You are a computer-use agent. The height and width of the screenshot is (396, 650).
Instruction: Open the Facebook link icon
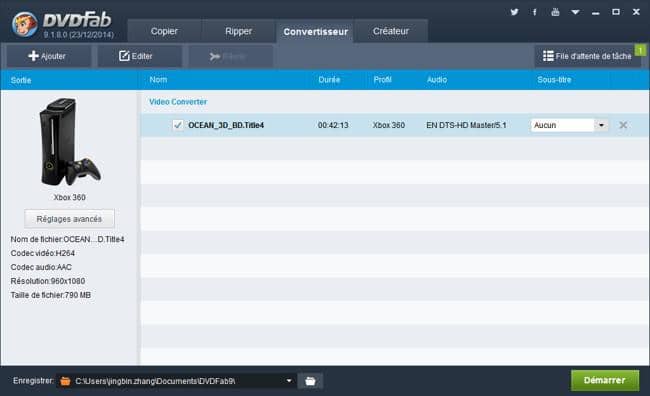click(x=535, y=12)
